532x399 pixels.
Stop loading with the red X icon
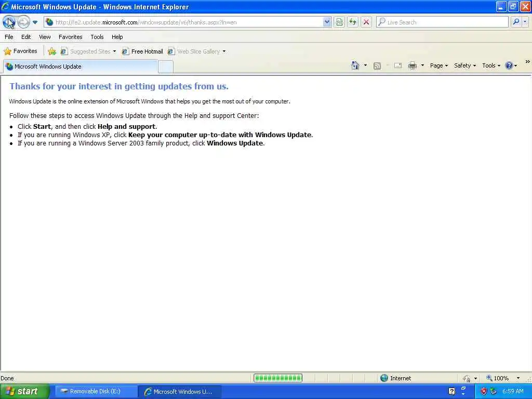(x=366, y=22)
